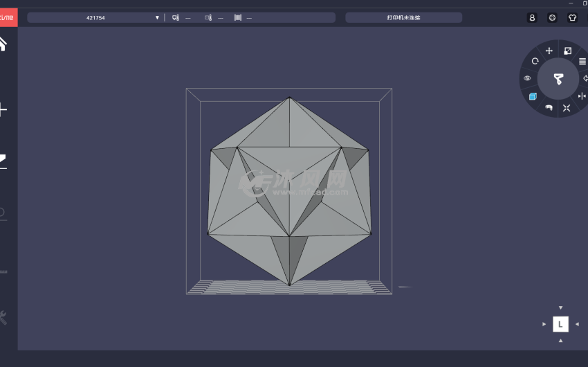Select the Move tool in radial menu
The height and width of the screenshot is (367, 588).
[x=549, y=51]
